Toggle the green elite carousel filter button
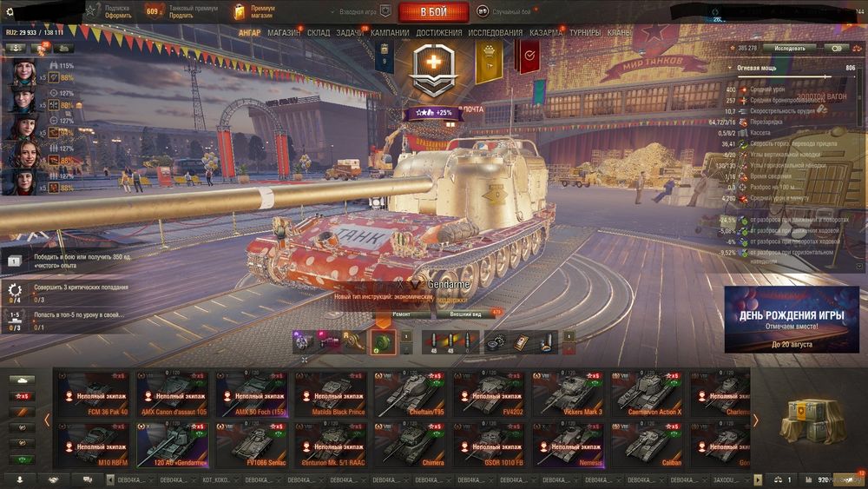Screen dimensions: 868x489 pos(23,459)
